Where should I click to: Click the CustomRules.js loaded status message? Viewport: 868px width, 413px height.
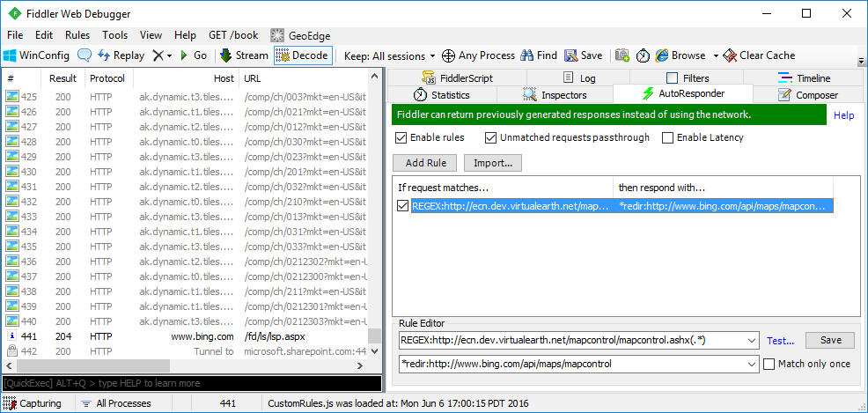(x=398, y=403)
